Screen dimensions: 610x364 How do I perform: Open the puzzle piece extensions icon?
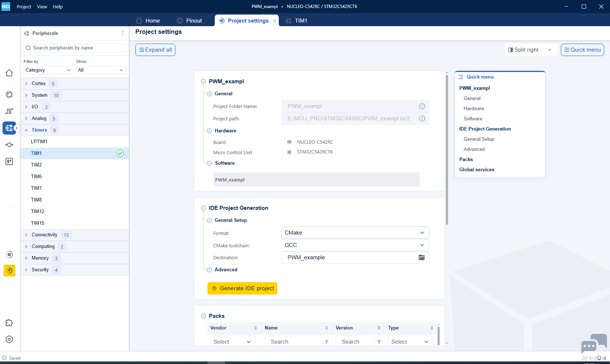tap(9, 323)
